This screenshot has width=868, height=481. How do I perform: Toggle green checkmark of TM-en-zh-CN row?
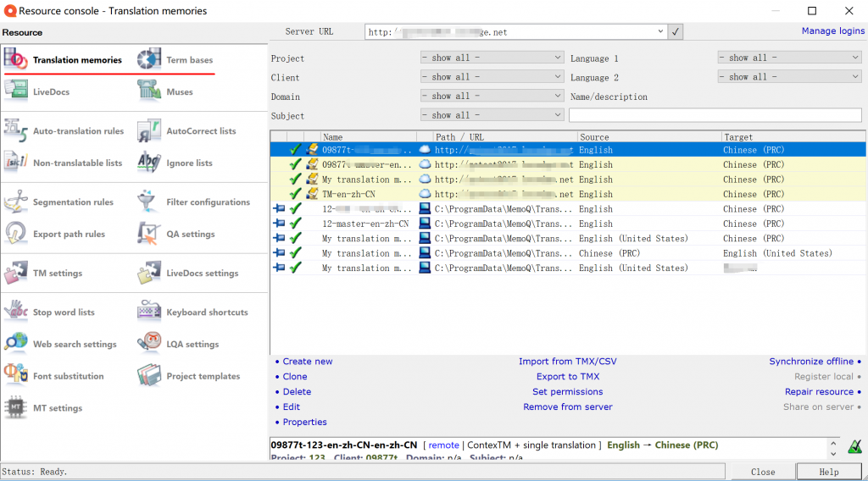(295, 194)
